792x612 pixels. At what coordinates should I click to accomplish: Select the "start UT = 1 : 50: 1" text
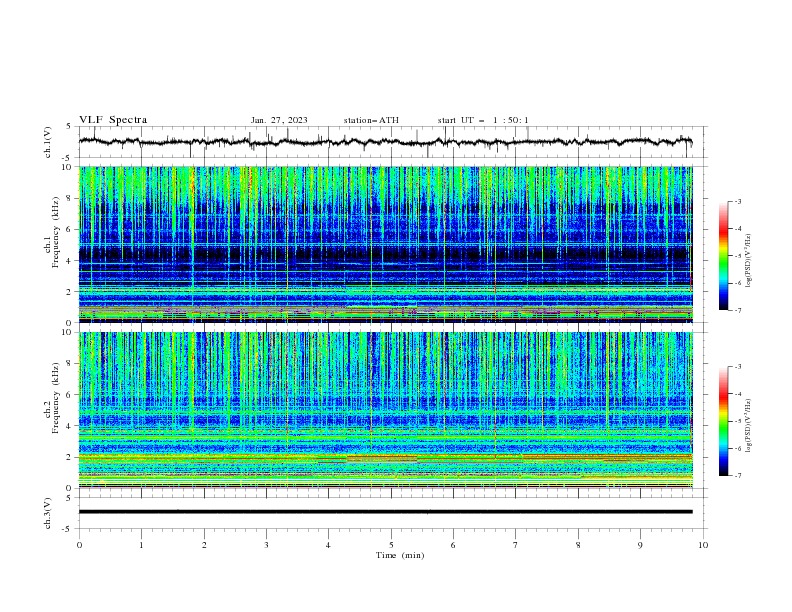click(483, 120)
